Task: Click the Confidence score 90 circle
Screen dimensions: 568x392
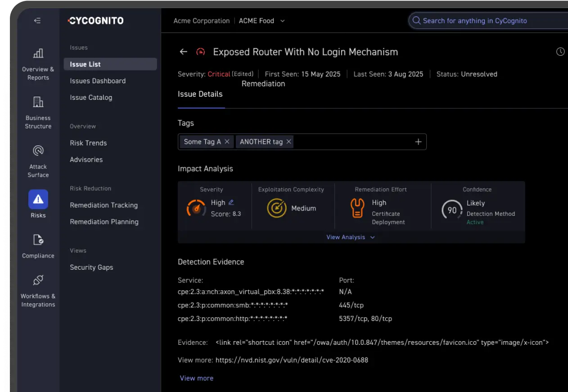Action: point(452,210)
